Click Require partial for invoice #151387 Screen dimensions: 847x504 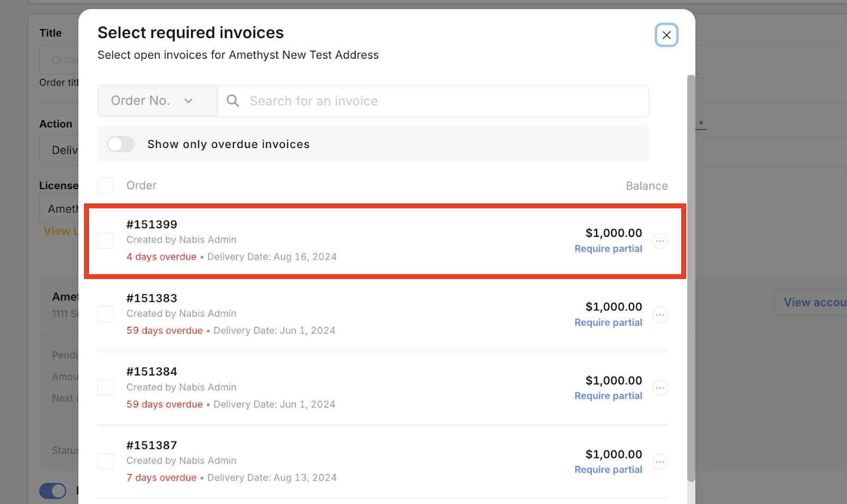point(608,469)
